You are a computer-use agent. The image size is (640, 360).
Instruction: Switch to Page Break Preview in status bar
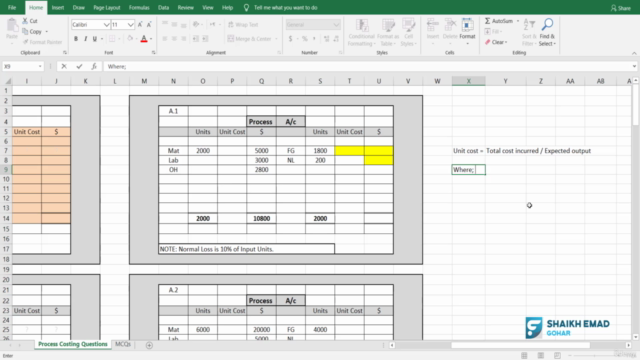tap(557, 356)
